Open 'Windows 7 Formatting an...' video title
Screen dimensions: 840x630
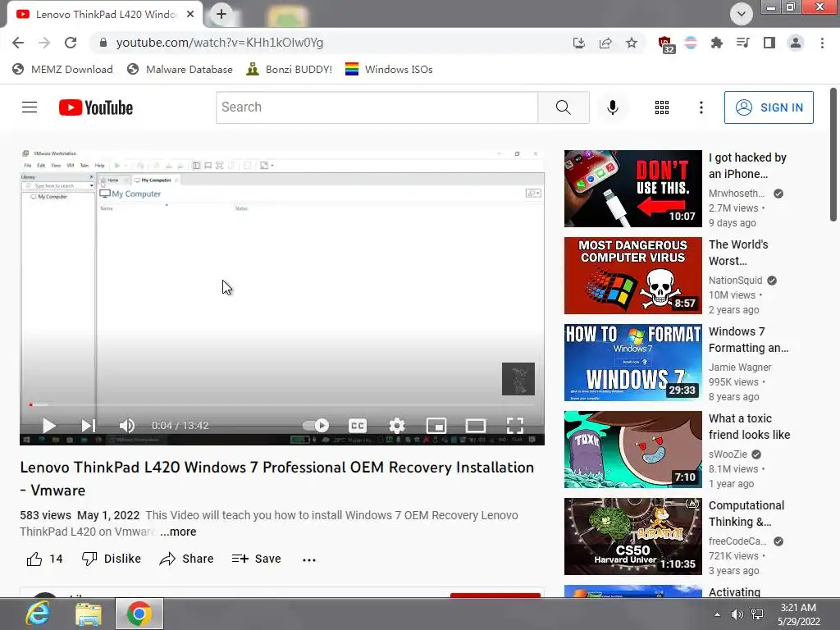coord(748,340)
